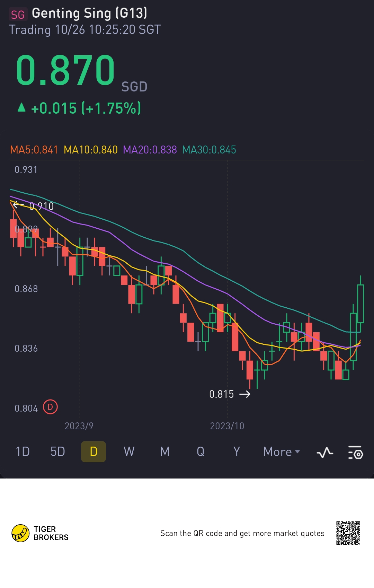Select the 5D timeframe tab
This screenshot has width=374, height=588.
pyautogui.click(x=58, y=451)
